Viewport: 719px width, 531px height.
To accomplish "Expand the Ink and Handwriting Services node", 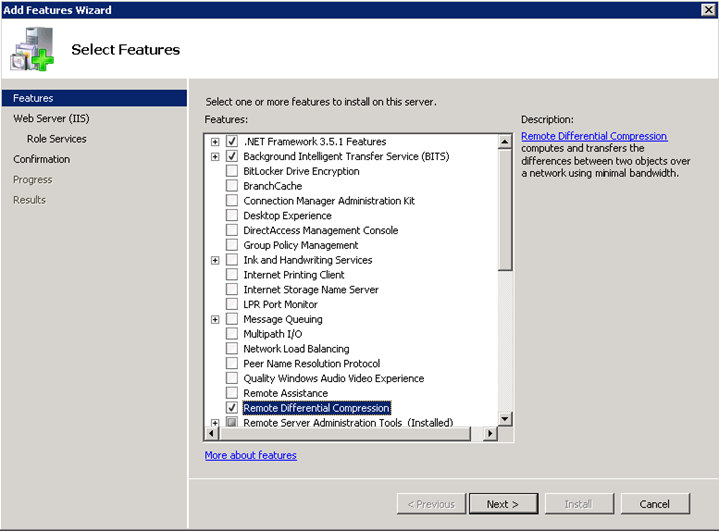I will point(215,260).
